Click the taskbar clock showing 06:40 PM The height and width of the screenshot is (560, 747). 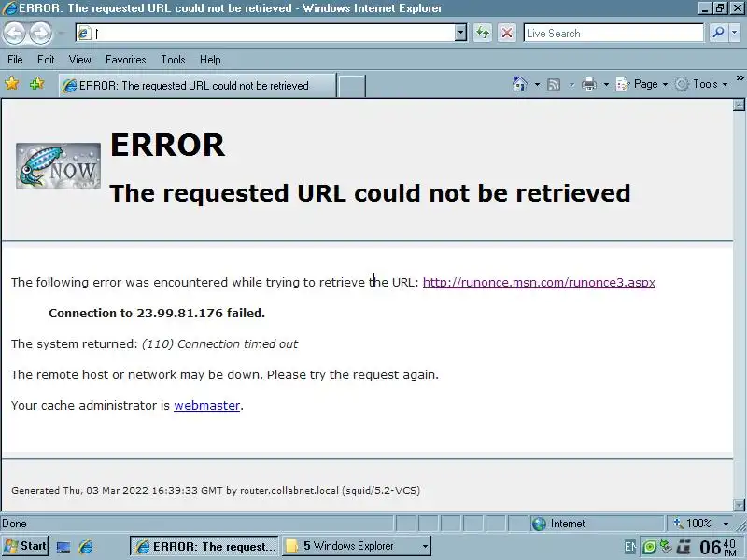coord(718,548)
